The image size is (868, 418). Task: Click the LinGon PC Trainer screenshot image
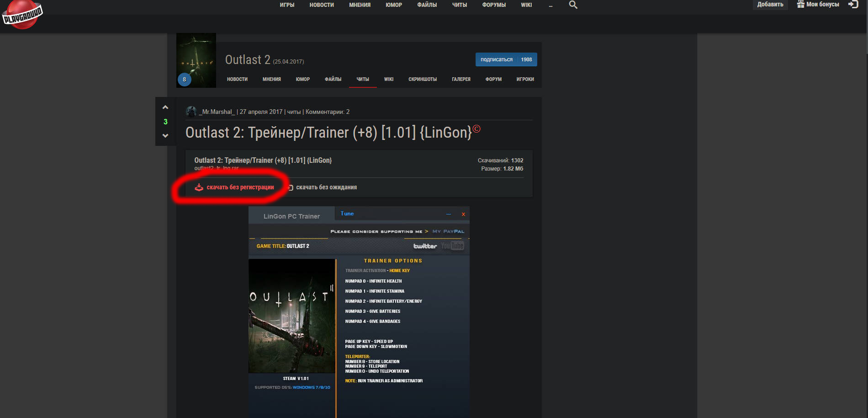point(359,312)
